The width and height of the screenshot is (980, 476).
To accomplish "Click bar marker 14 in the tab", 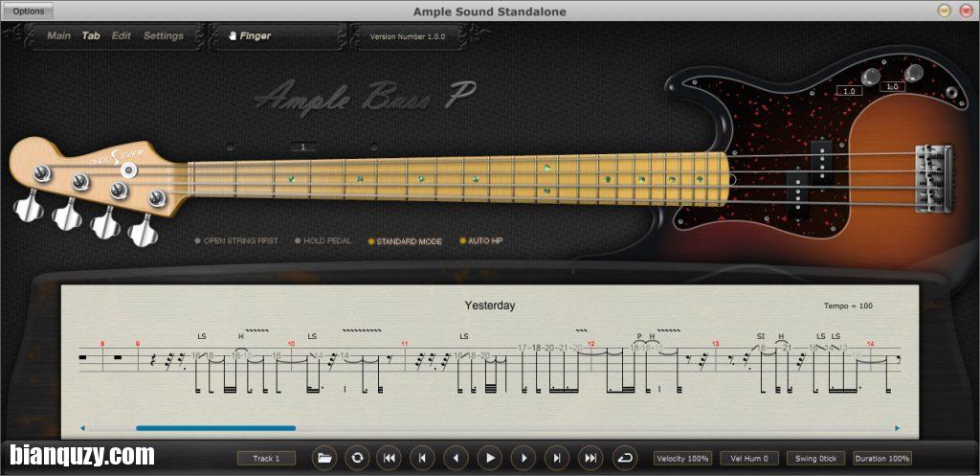I will 871,344.
